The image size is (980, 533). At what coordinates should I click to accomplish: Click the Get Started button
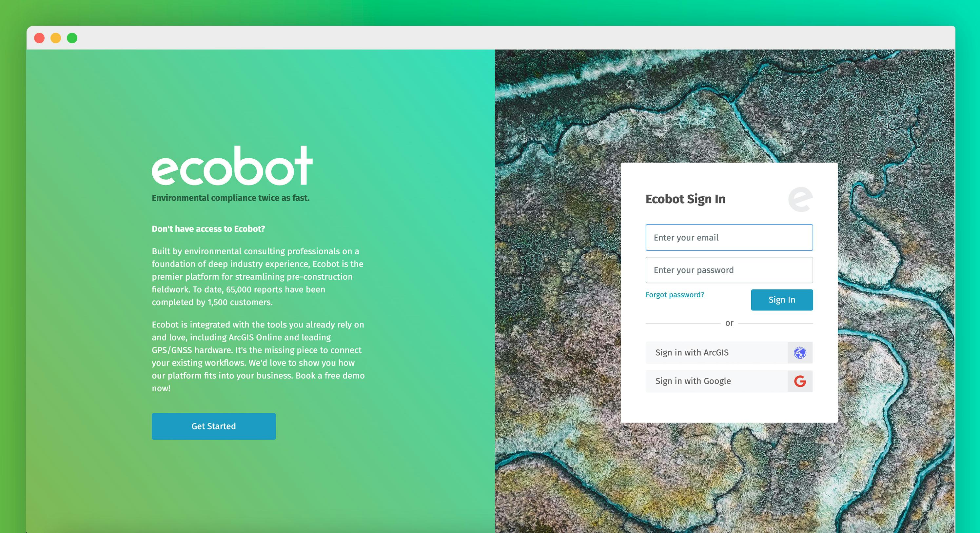[213, 426]
